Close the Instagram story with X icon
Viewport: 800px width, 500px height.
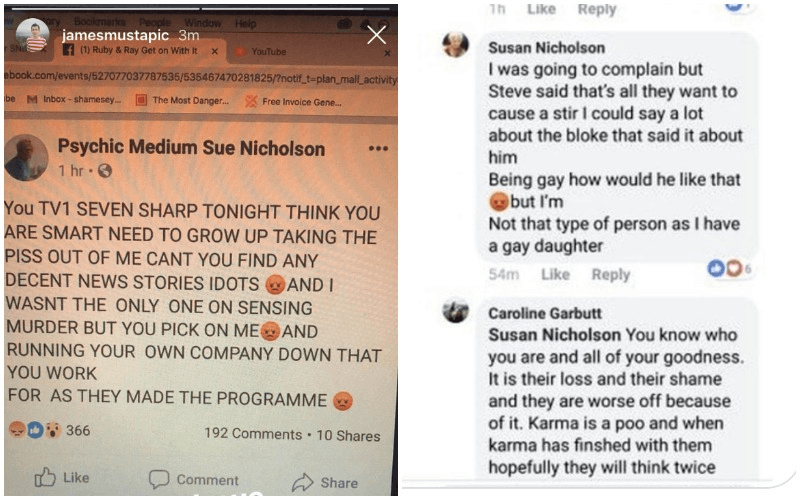(x=377, y=35)
